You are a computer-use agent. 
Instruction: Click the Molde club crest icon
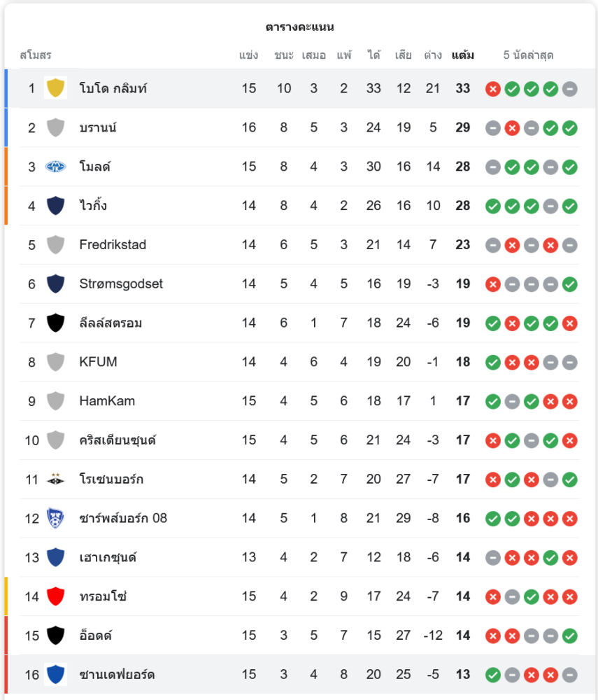coord(55,167)
